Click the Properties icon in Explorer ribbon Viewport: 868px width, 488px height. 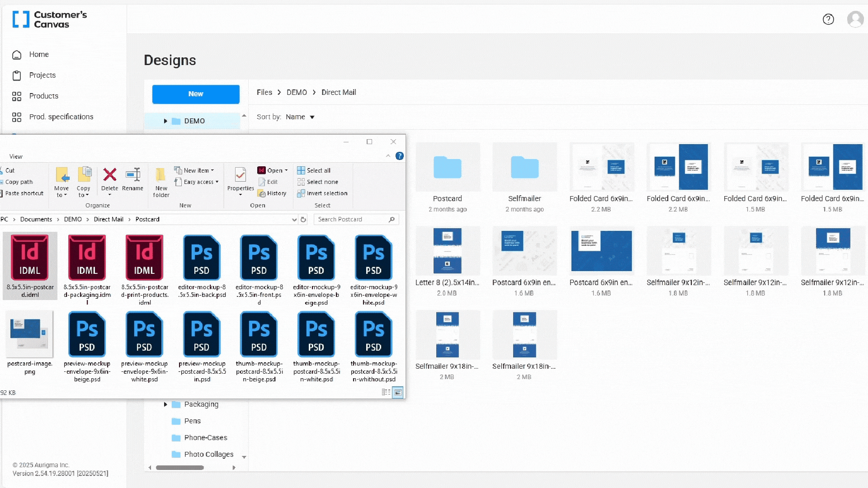241,175
